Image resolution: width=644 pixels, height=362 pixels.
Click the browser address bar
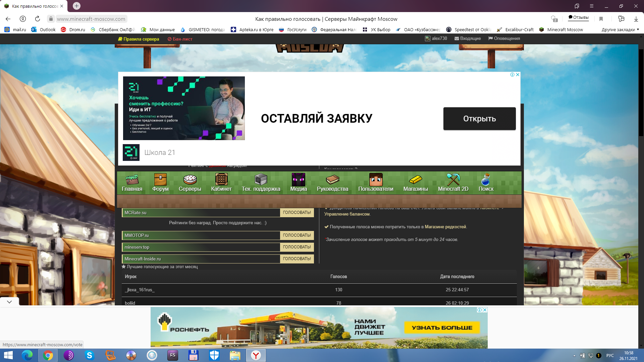click(91, 19)
